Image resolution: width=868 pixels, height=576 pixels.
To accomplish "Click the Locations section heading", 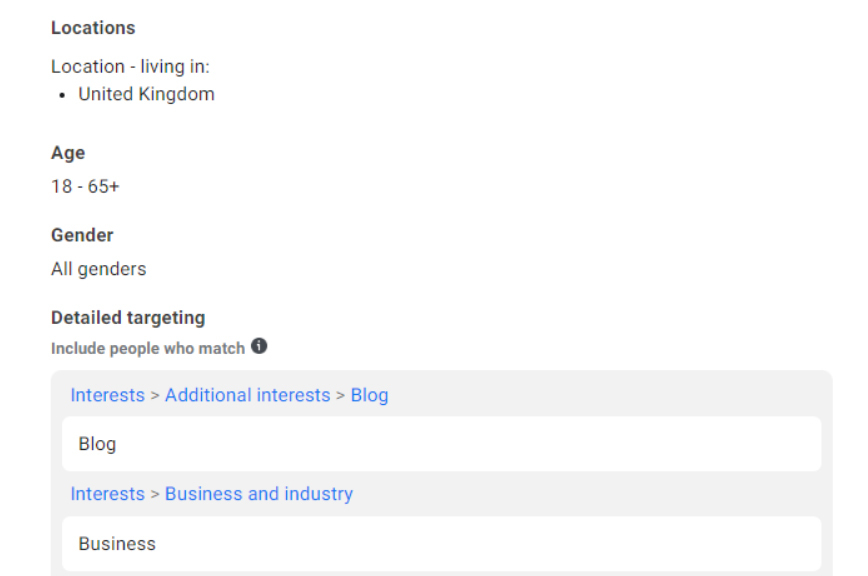I will pyautogui.click(x=93, y=28).
